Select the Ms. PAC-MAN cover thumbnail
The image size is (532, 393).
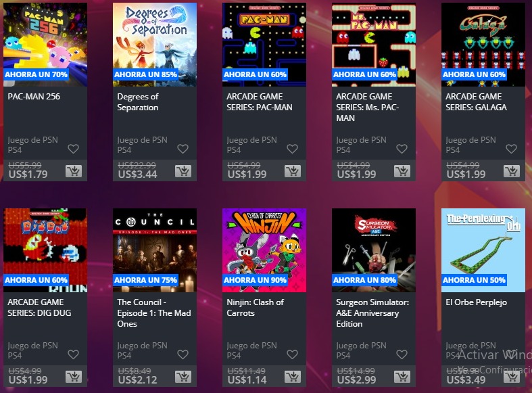[x=374, y=45]
